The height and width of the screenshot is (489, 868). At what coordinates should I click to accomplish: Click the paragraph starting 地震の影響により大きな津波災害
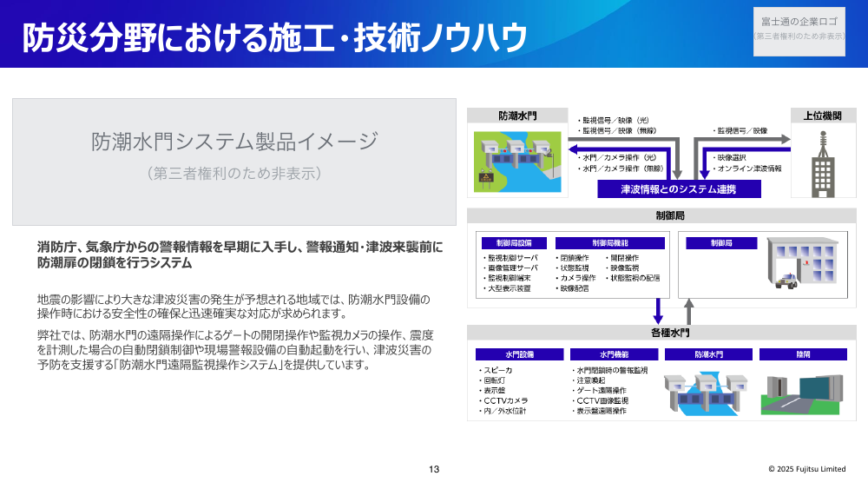[233, 307]
